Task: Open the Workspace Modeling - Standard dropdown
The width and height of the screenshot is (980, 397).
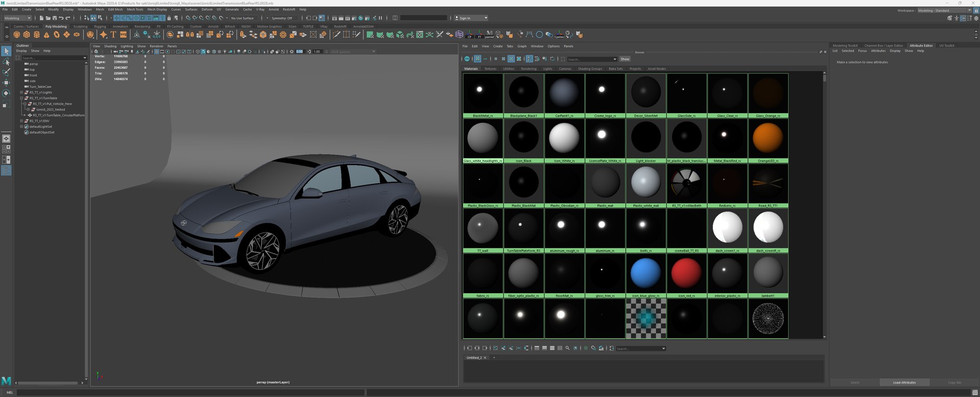Action: tap(944, 10)
